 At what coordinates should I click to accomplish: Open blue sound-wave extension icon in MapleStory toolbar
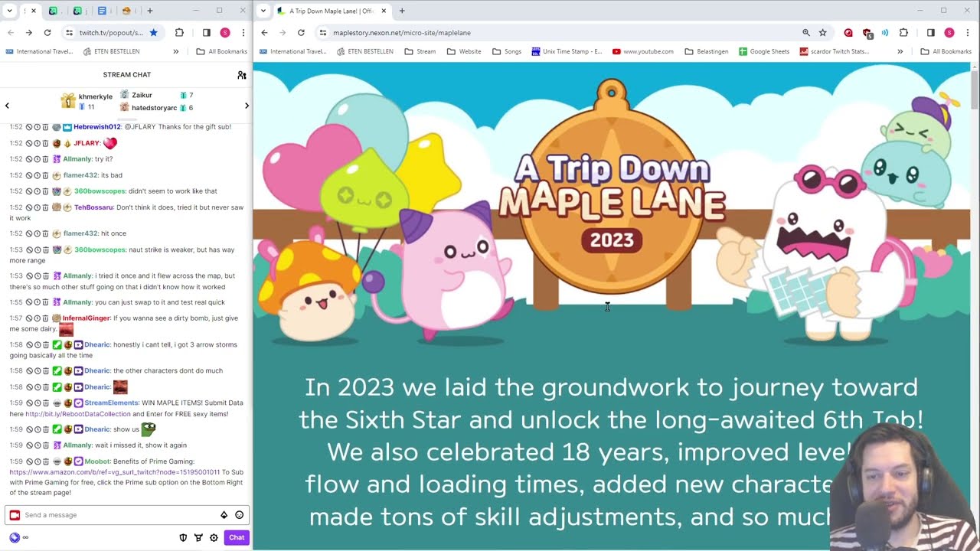pyautogui.click(x=885, y=33)
